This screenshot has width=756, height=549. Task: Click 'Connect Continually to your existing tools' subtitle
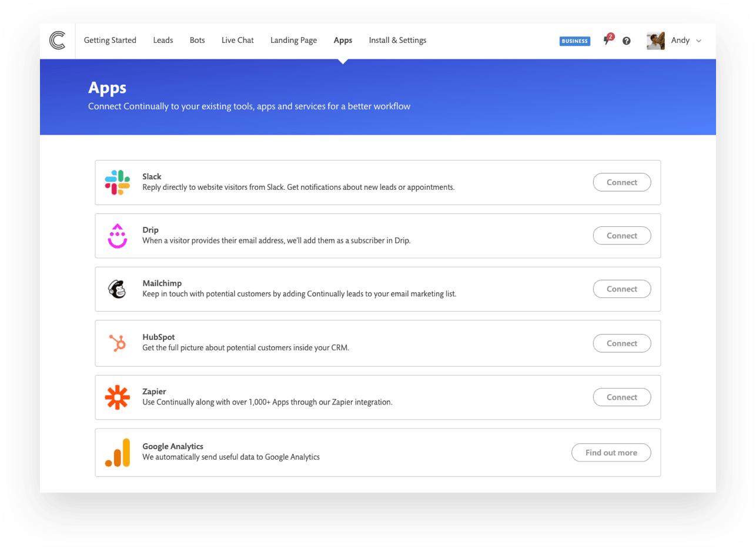coord(249,107)
